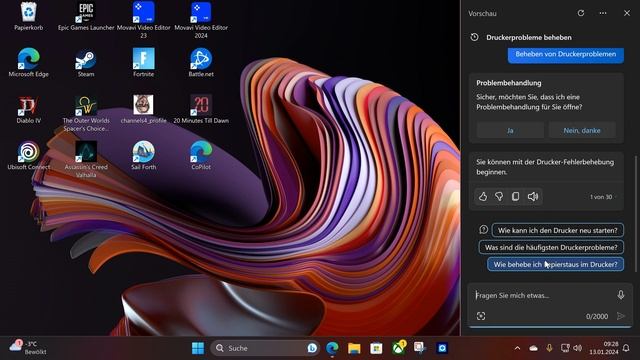The width and height of the screenshot is (640, 360).
Task: Decline with Nein, danke button
Action: [582, 131]
